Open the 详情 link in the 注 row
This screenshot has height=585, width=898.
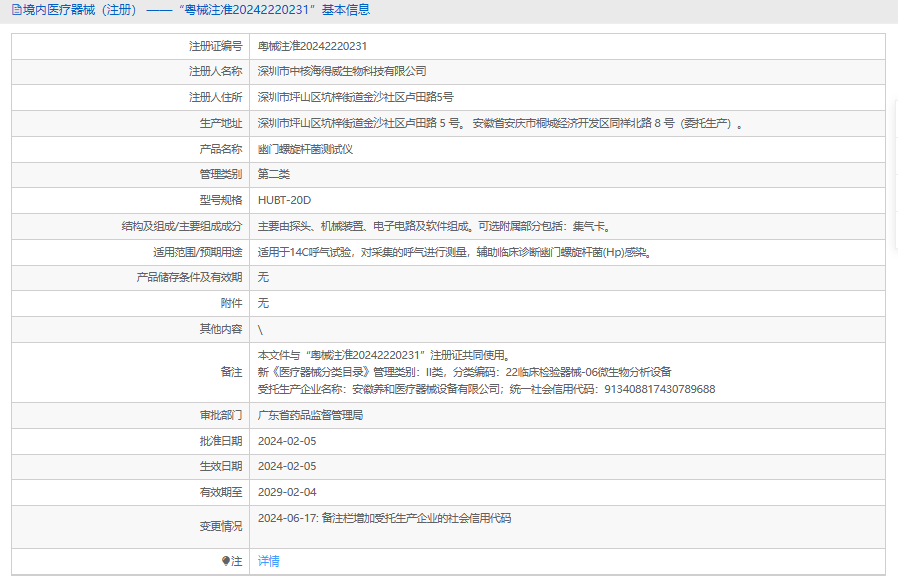(x=269, y=561)
